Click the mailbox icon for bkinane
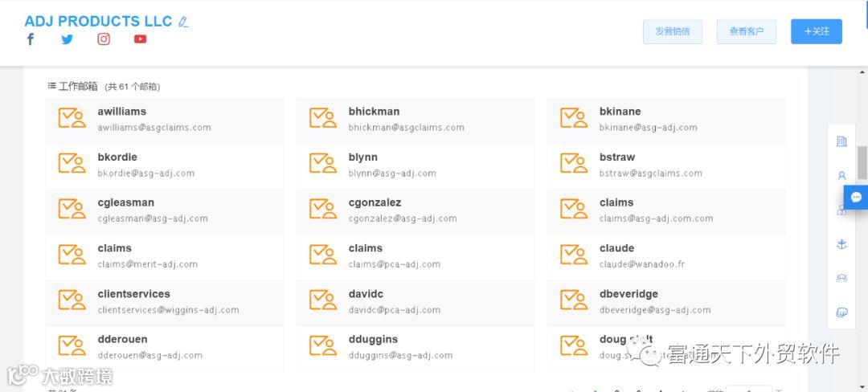This screenshot has height=392, width=868. pyautogui.click(x=574, y=118)
